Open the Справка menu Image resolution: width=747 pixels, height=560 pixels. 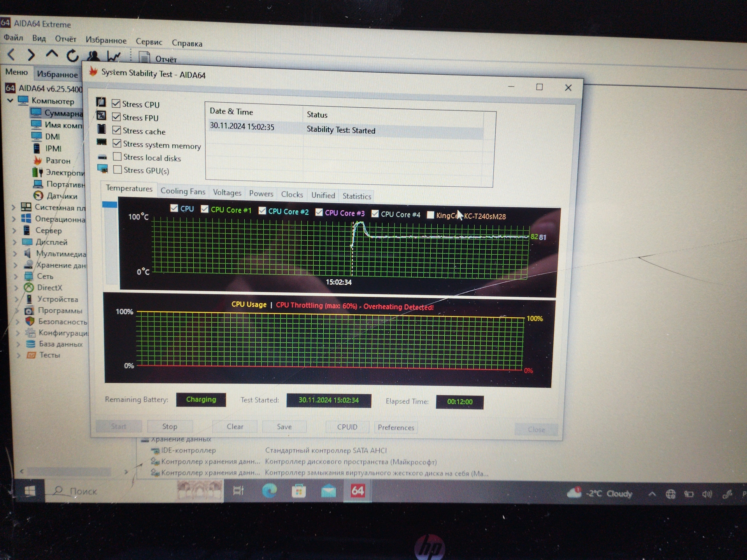(187, 43)
